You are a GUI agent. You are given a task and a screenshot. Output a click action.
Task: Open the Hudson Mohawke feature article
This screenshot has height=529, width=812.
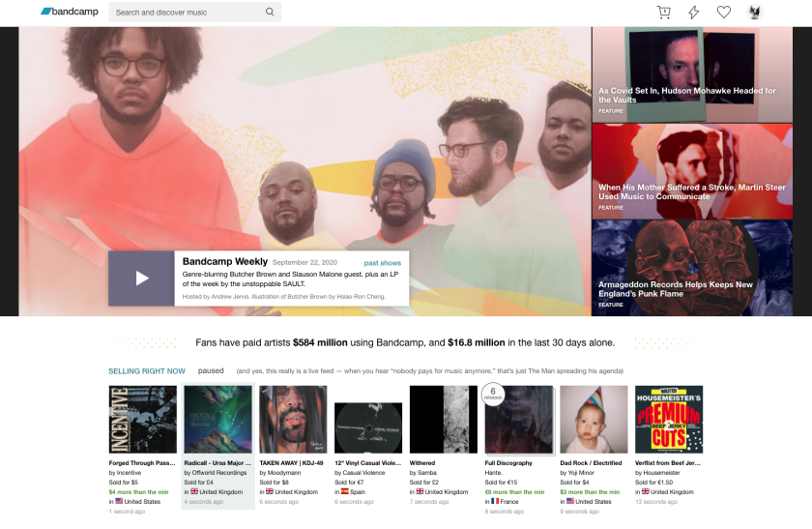click(692, 74)
